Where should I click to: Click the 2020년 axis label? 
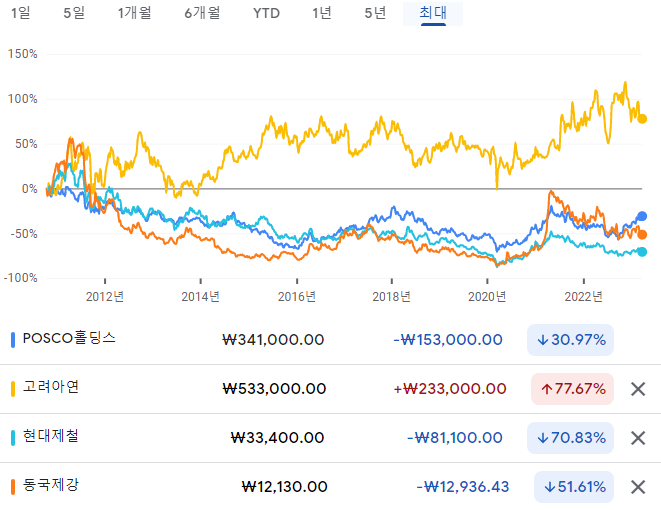[487, 297]
